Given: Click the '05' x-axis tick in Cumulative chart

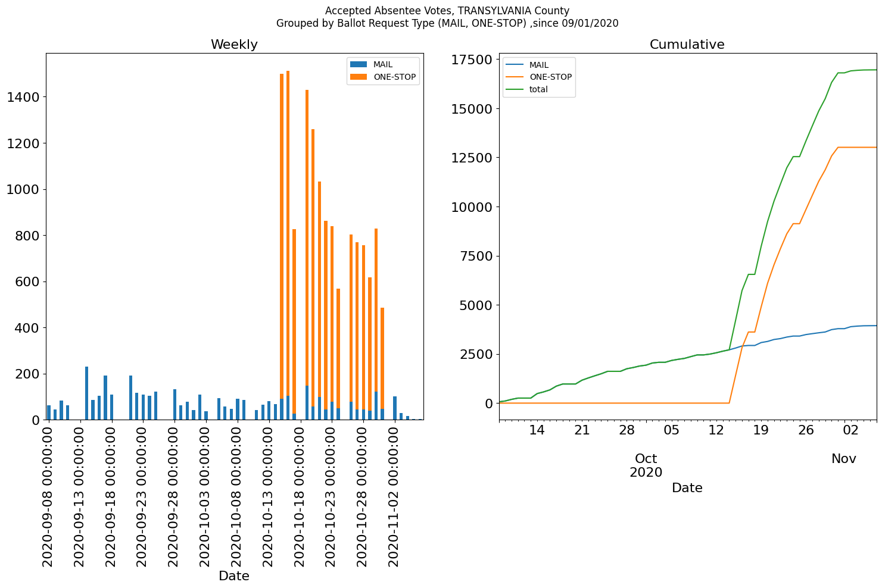Looking at the screenshot, I should tap(671, 430).
